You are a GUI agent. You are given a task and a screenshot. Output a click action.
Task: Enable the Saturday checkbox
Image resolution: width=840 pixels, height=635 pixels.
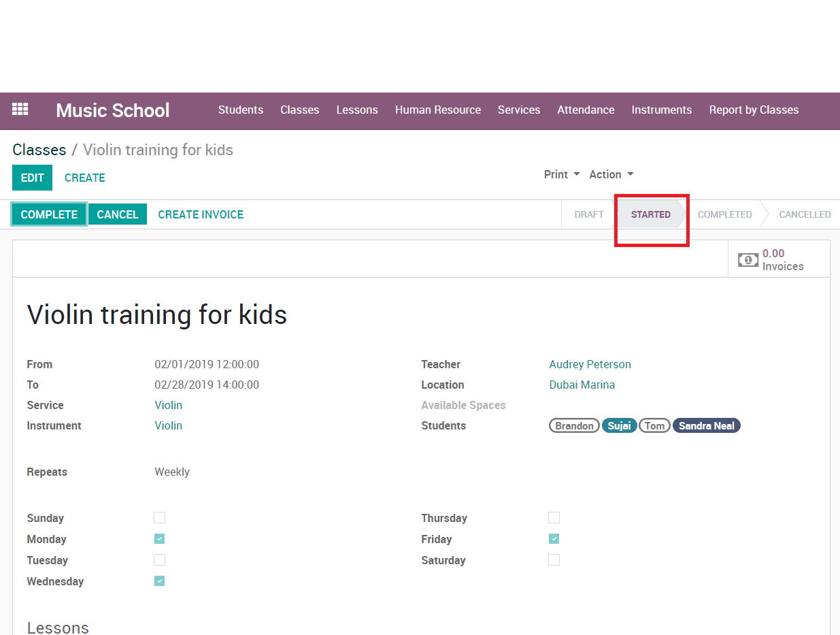click(554, 560)
